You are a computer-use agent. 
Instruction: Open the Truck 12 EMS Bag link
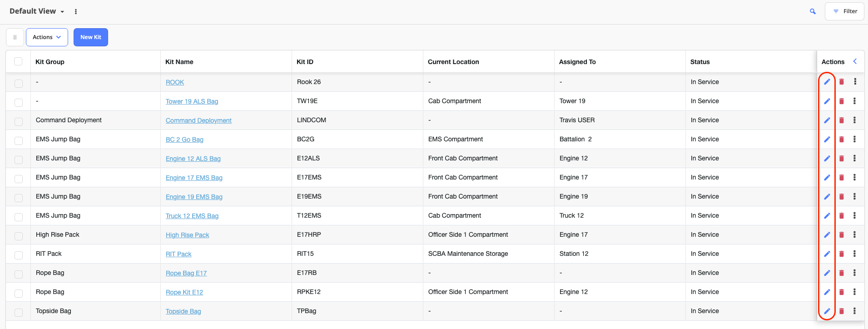click(192, 216)
